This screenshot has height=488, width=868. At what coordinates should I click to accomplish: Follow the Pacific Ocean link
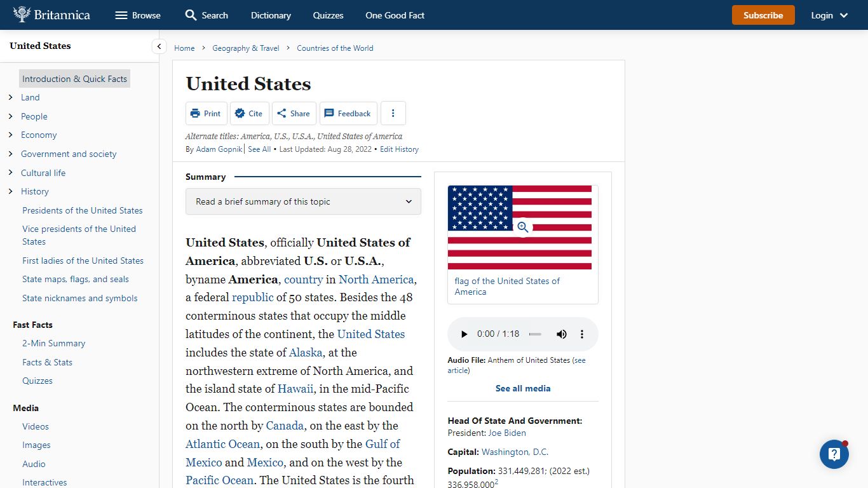click(x=219, y=480)
